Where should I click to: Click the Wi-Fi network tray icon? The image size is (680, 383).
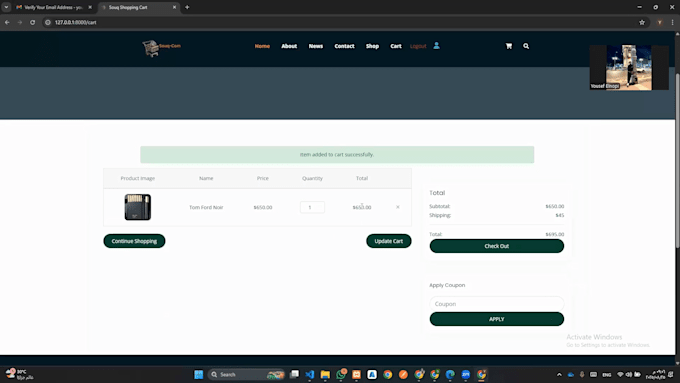[620, 374]
